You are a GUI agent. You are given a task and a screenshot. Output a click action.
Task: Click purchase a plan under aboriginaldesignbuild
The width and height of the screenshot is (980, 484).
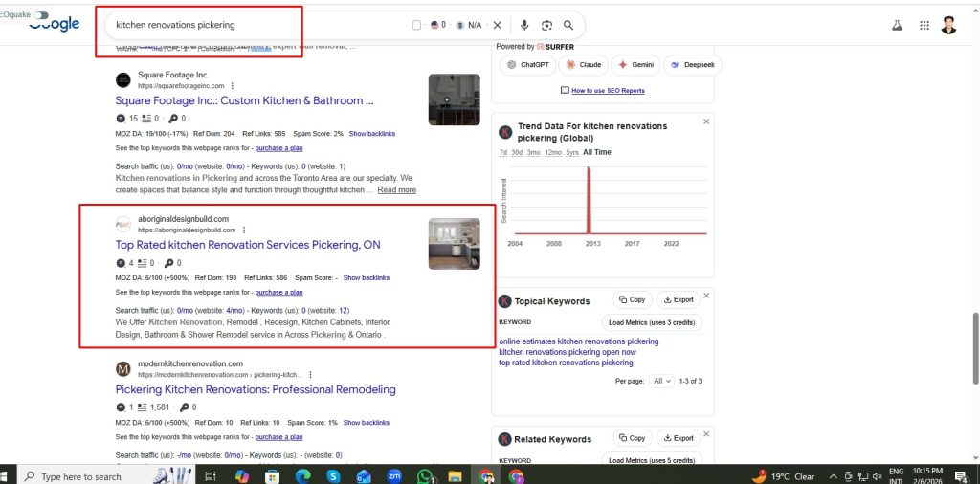click(278, 293)
